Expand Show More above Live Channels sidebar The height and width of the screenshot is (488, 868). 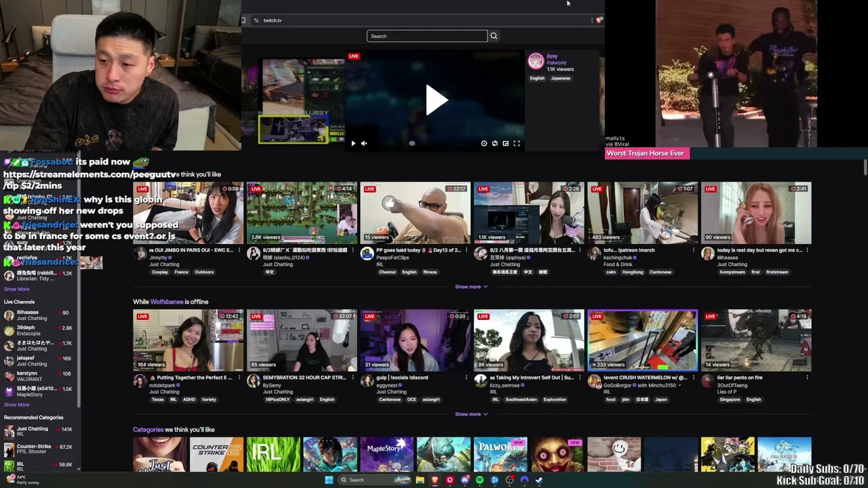click(x=16, y=289)
